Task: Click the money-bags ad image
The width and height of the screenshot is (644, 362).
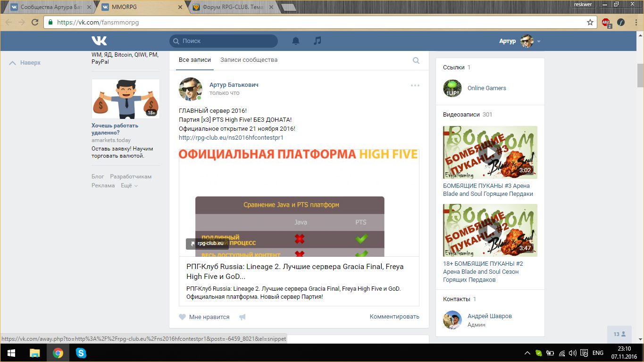Action: 125,99
